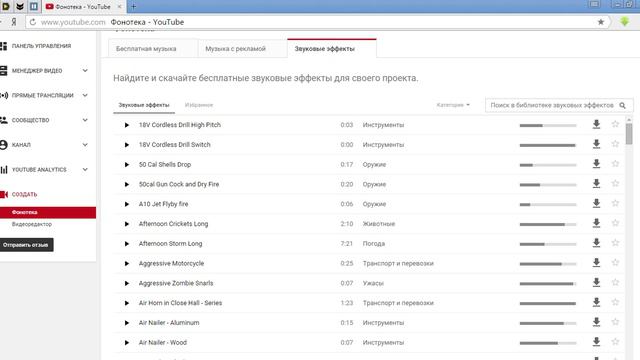Open Фонотека in sidebar

[48, 212]
